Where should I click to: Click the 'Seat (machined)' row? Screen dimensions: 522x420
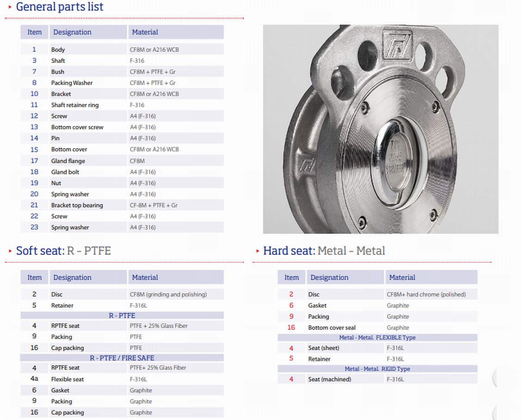[378, 379]
